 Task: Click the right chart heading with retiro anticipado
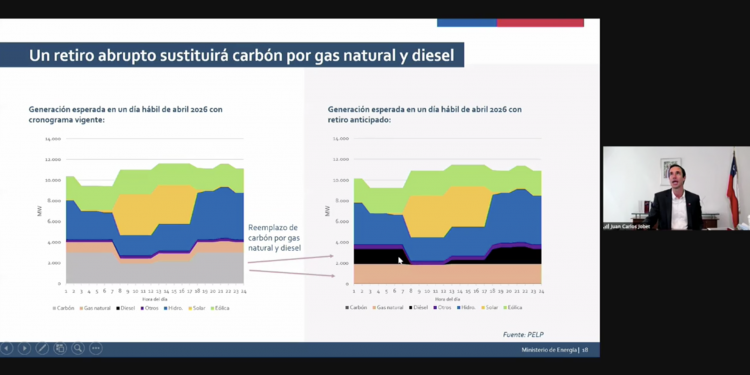(x=425, y=114)
